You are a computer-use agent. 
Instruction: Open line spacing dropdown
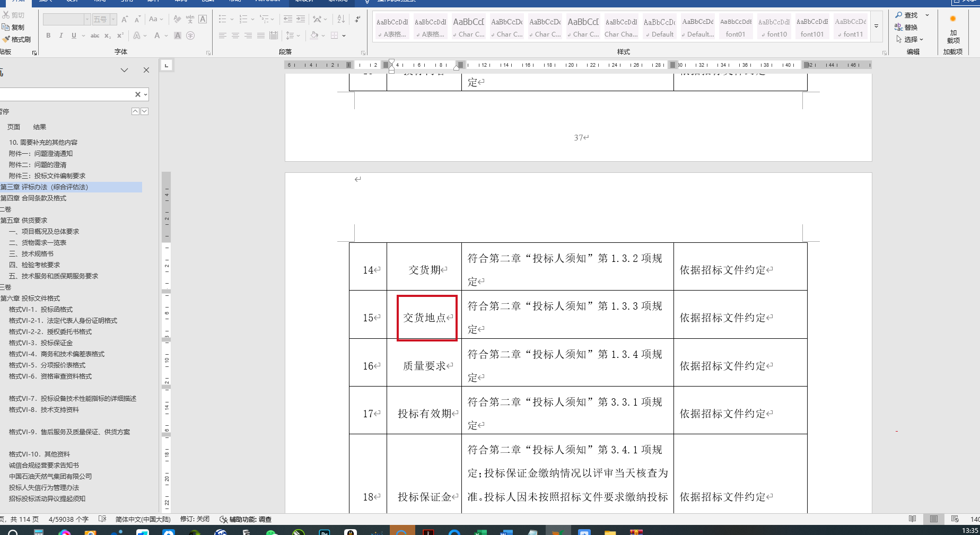(x=293, y=36)
